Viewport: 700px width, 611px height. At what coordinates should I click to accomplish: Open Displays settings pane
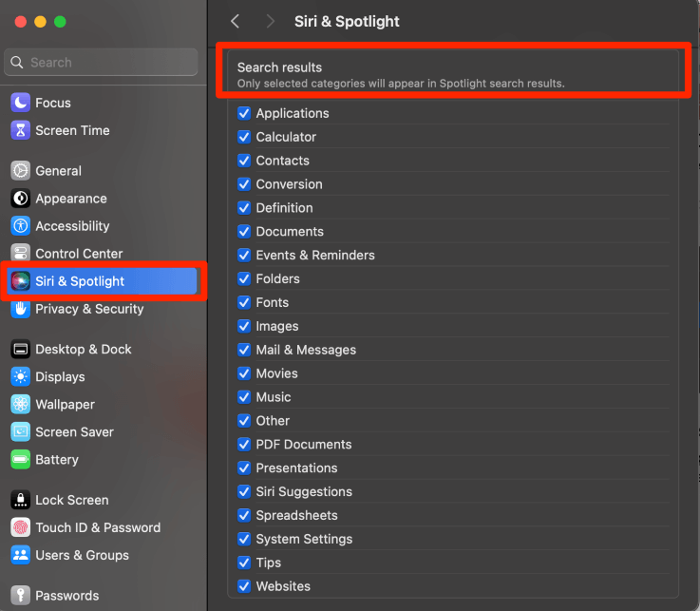coord(60,377)
